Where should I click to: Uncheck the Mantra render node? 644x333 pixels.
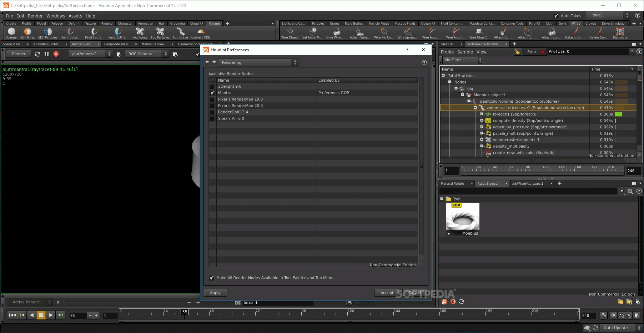(x=212, y=93)
